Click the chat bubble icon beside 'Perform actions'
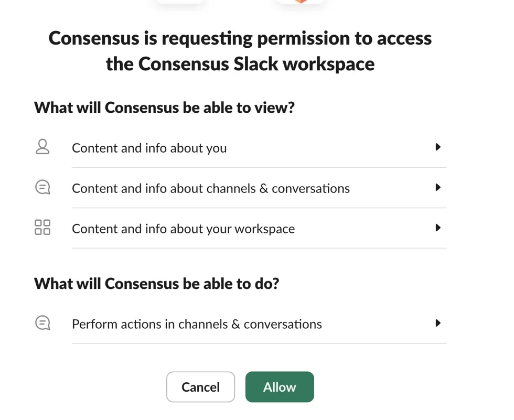Viewport: 514px width, 420px height. (42, 323)
